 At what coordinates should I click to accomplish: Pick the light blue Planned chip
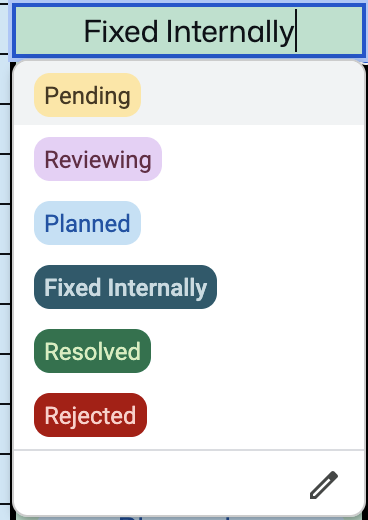pyautogui.click(x=87, y=223)
